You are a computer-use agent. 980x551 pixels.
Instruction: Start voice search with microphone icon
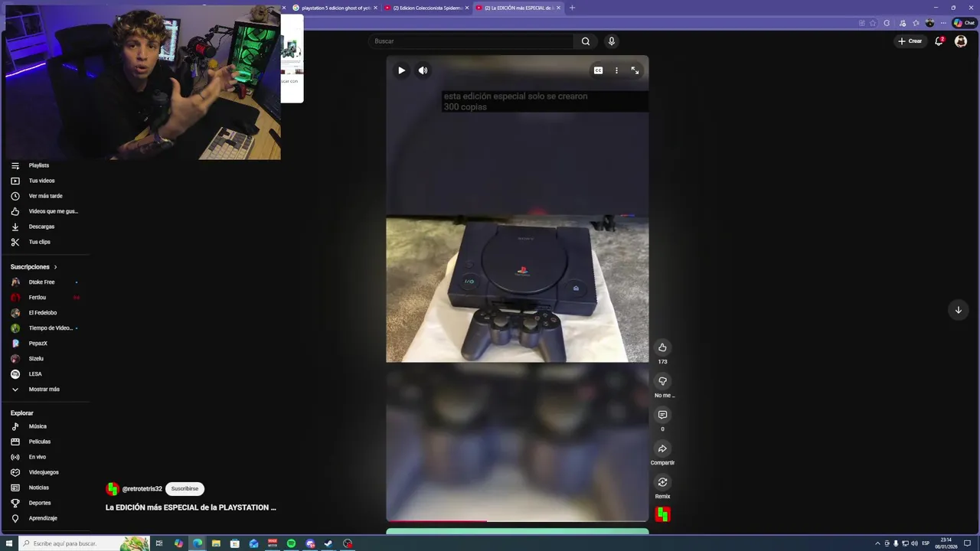pos(611,41)
